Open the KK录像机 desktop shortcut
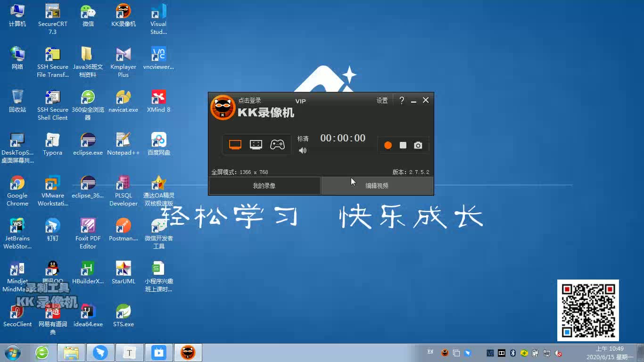 124,16
